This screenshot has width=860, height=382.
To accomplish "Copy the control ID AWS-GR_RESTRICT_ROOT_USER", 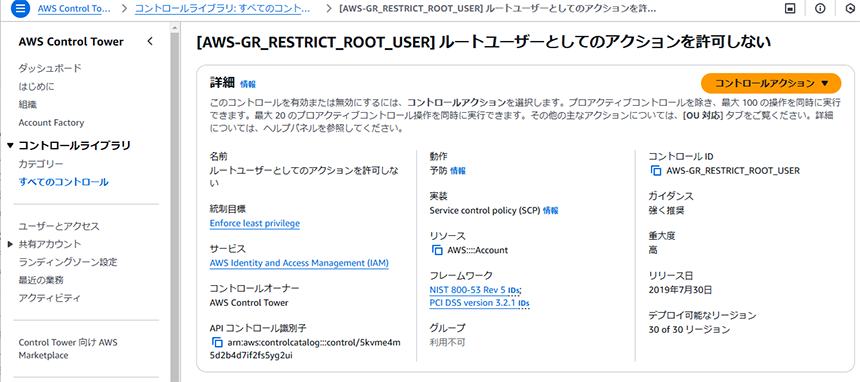I will (655, 171).
